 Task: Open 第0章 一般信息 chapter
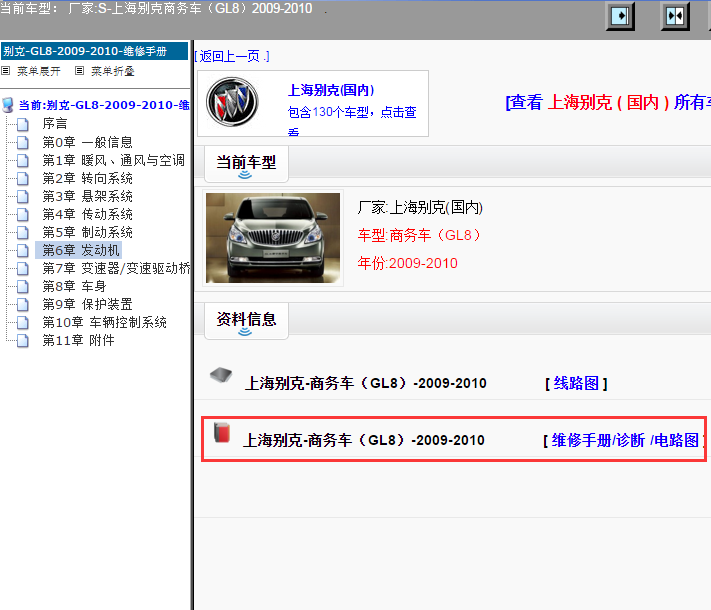(x=88, y=142)
